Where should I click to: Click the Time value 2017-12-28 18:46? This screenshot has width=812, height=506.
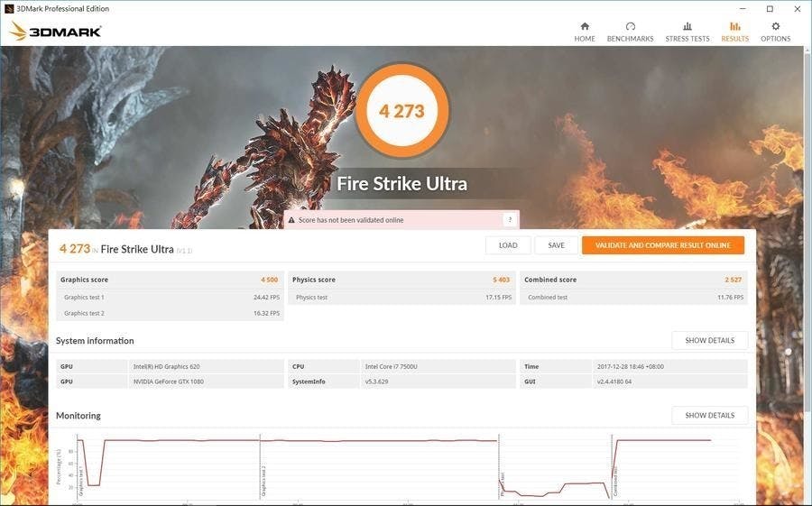pos(631,367)
